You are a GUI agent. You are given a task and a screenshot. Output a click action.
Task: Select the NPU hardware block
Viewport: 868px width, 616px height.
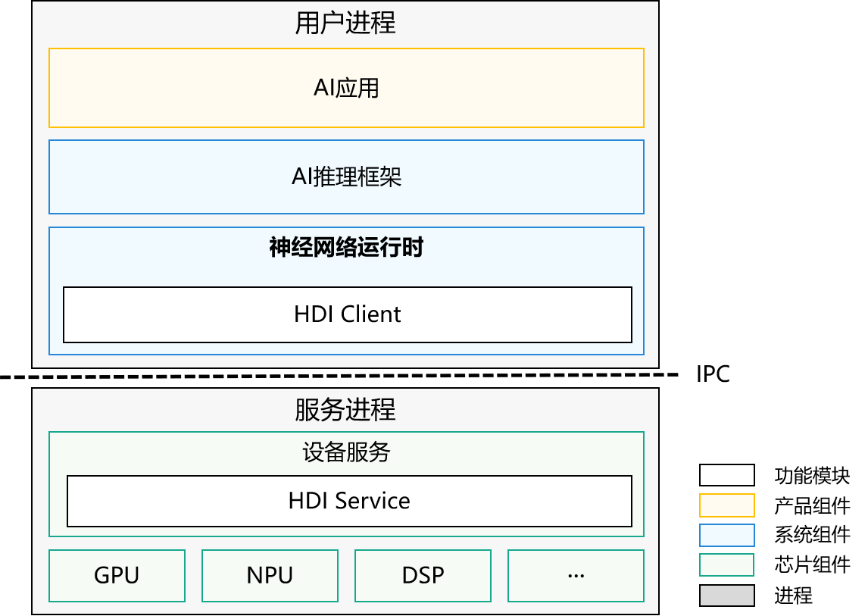(x=270, y=575)
